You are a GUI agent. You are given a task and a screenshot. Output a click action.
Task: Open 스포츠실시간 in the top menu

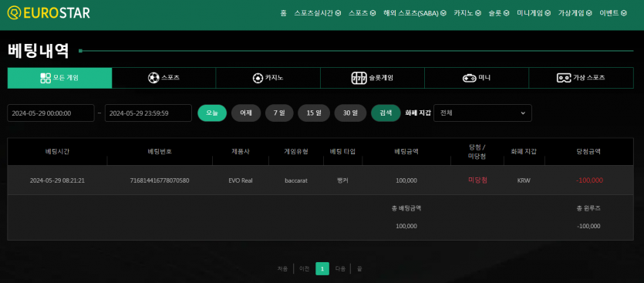point(314,13)
